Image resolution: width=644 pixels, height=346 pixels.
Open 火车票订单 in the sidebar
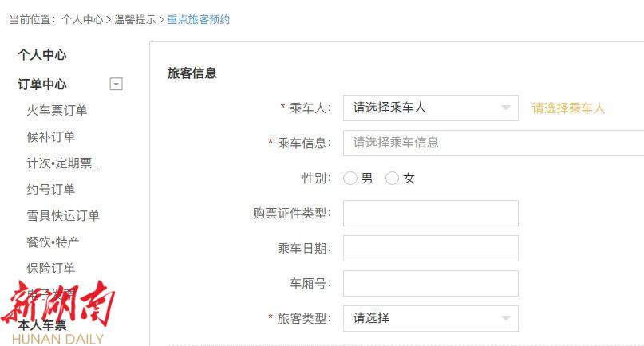click(x=57, y=111)
